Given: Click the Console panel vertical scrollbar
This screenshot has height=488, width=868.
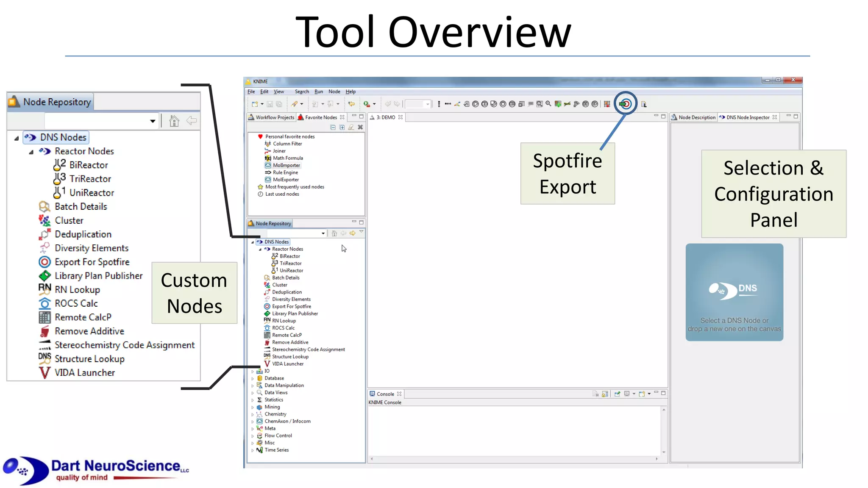Looking at the screenshot, I should pyautogui.click(x=664, y=430).
